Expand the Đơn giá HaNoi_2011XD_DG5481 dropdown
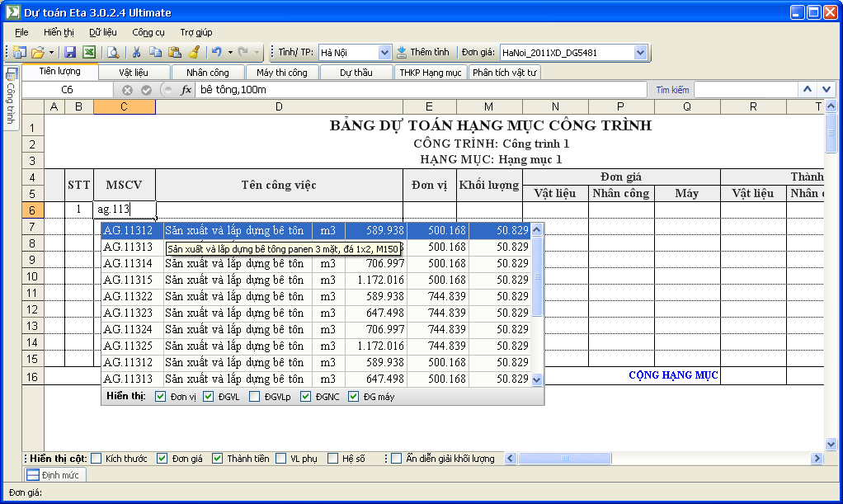The image size is (843, 504). [640, 53]
